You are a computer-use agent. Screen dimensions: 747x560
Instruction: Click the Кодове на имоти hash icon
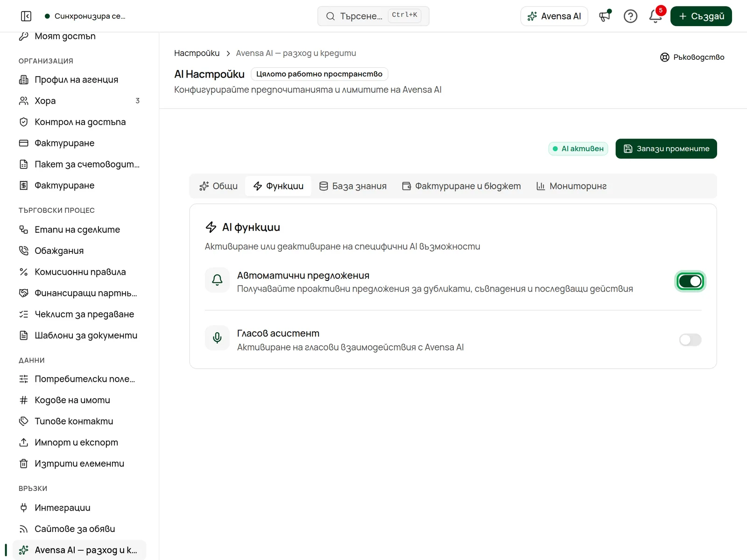point(24,400)
